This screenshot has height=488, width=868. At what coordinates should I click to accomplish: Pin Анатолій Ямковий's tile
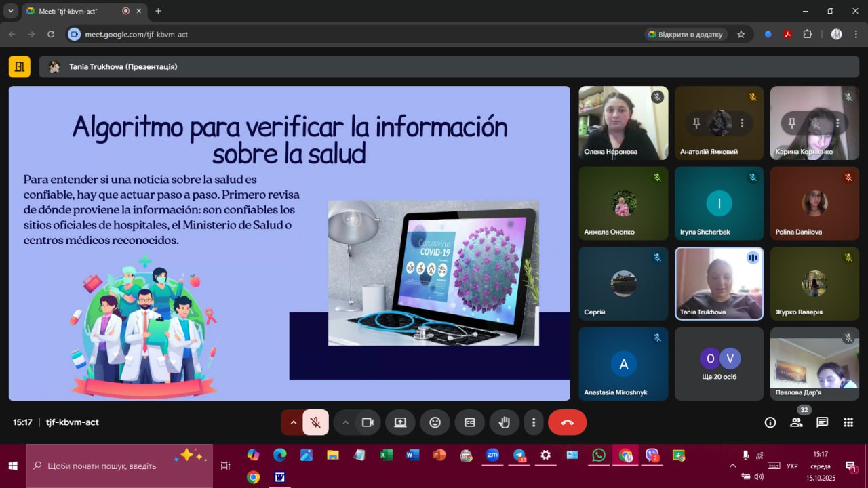pos(696,123)
